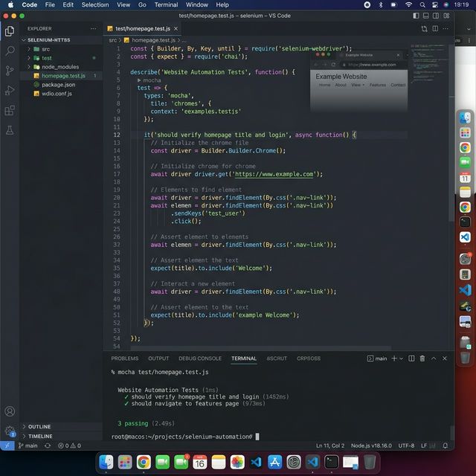Switch to OUTPUT panel tab
The height and width of the screenshot is (476, 476).
[158, 358]
